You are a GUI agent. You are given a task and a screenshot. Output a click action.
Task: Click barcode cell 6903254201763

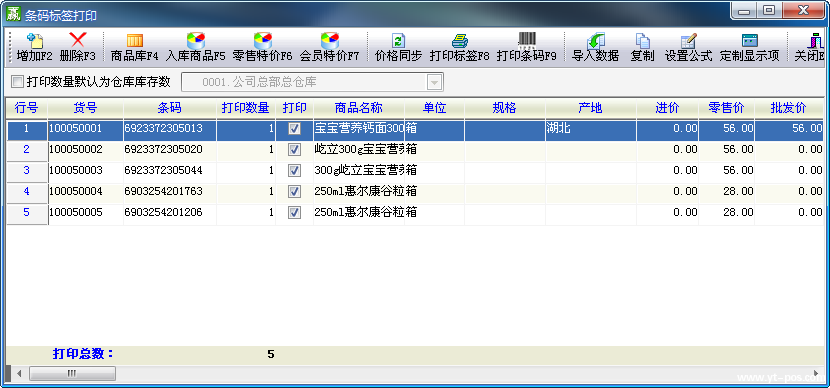click(x=169, y=192)
